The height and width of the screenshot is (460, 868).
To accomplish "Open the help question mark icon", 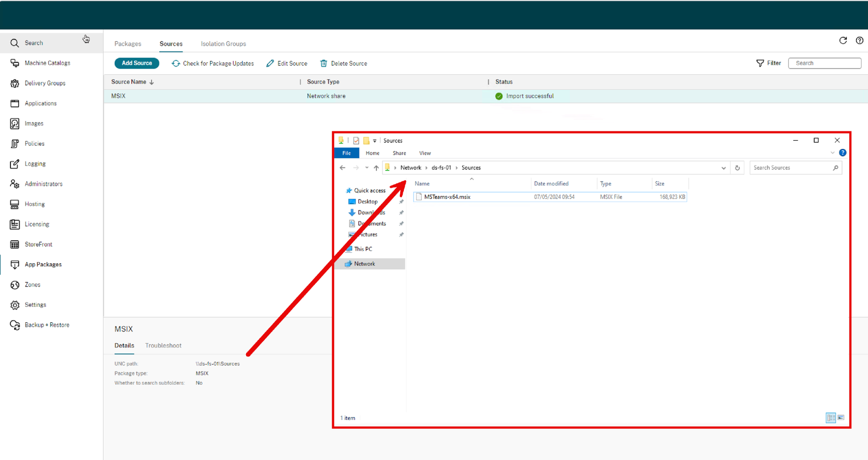I will click(859, 40).
